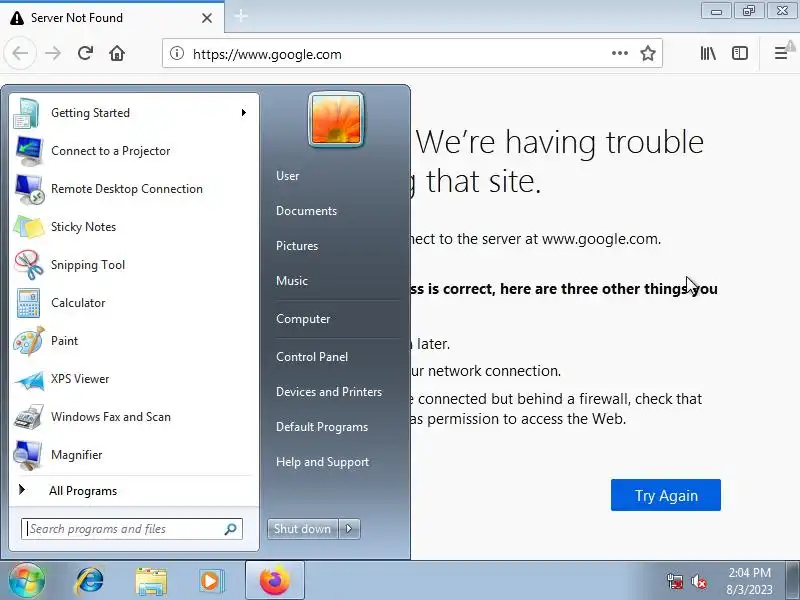Open the Firefox hamburger menu
The height and width of the screenshot is (600, 800).
(x=781, y=53)
